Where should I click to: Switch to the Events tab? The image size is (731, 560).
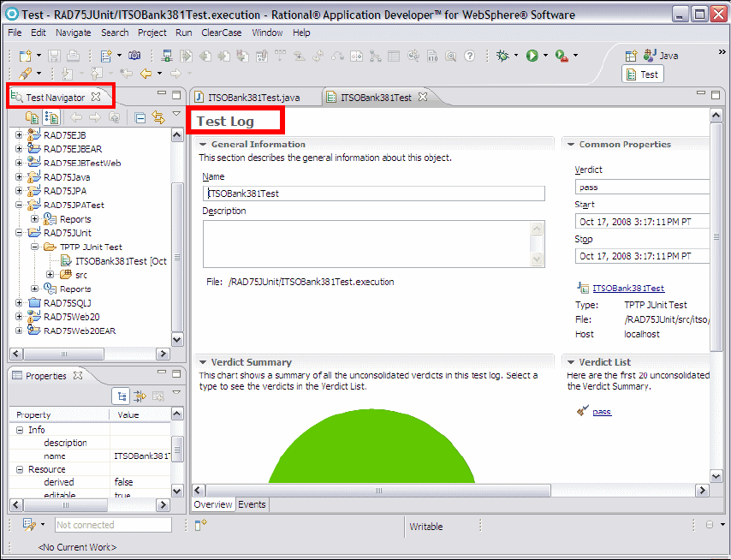pos(252,504)
